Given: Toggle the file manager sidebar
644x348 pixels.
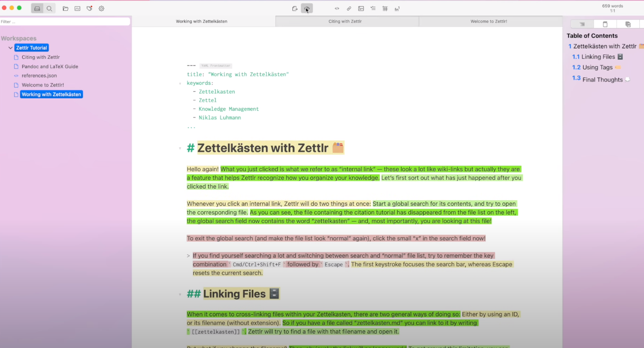Looking at the screenshot, I should [x=37, y=8].
